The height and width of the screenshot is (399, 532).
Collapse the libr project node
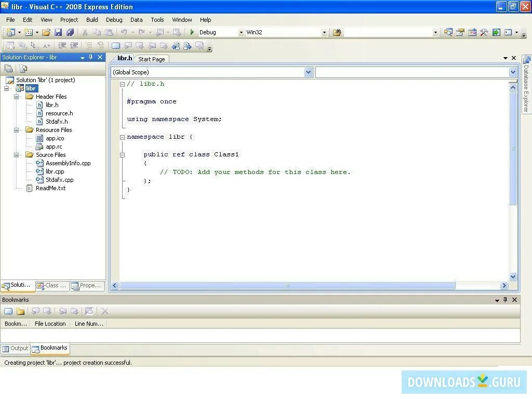[x=6, y=88]
